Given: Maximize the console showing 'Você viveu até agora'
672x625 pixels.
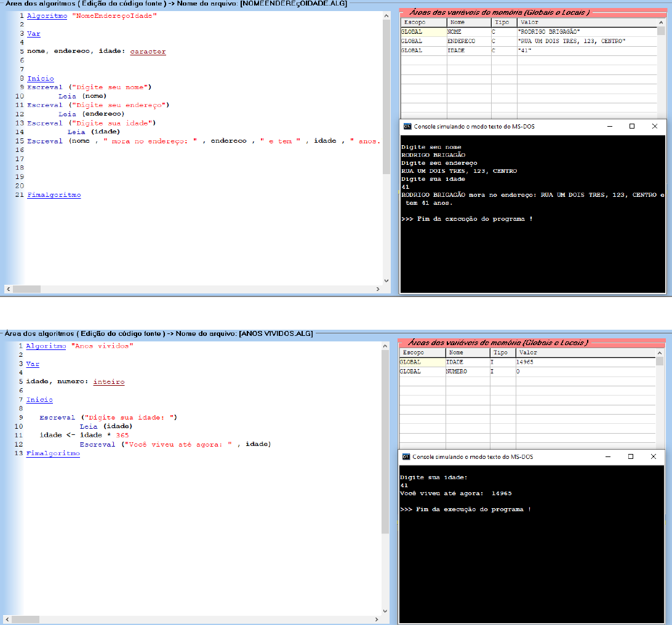Looking at the screenshot, I should pos(630,456).
